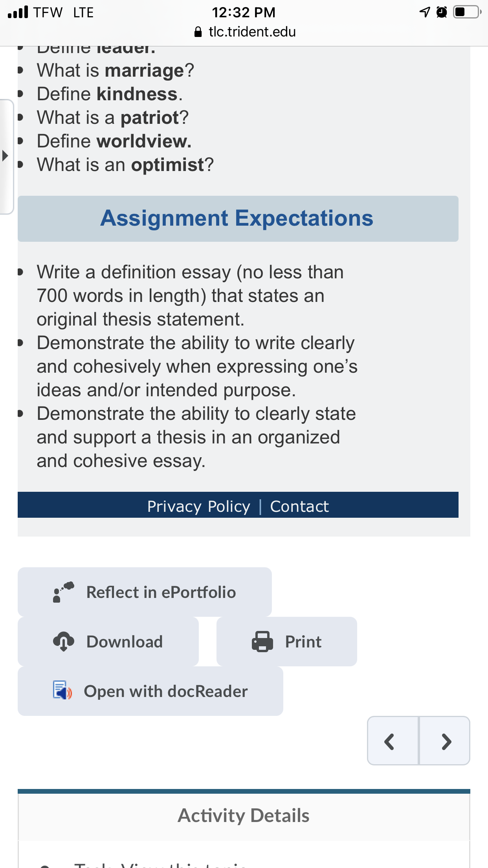Image resolution: width=488 pixels, height=868 pixels.
Task: Tap the Activity Details heading
Action: tap(244, 815)
